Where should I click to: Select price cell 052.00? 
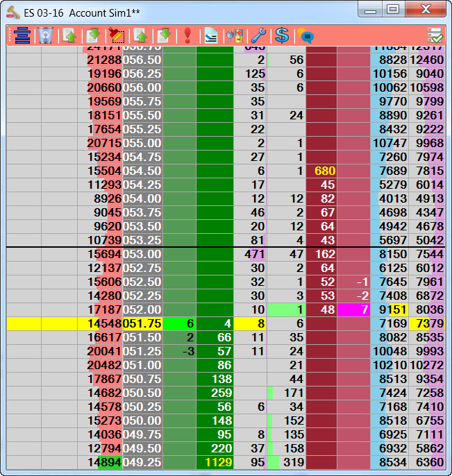point(142,309)
